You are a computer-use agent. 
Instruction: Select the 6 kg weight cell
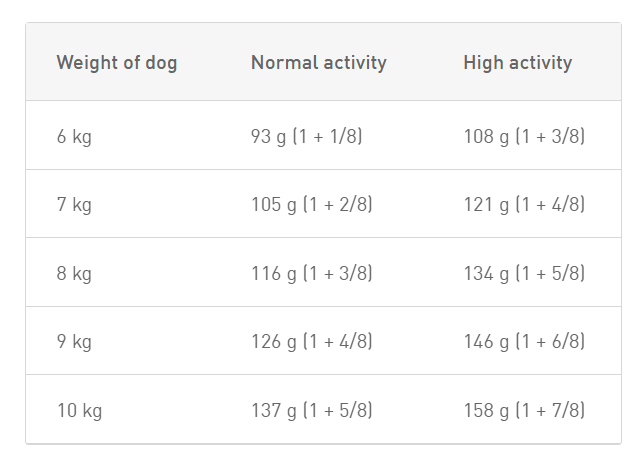(x=74, y=136)
